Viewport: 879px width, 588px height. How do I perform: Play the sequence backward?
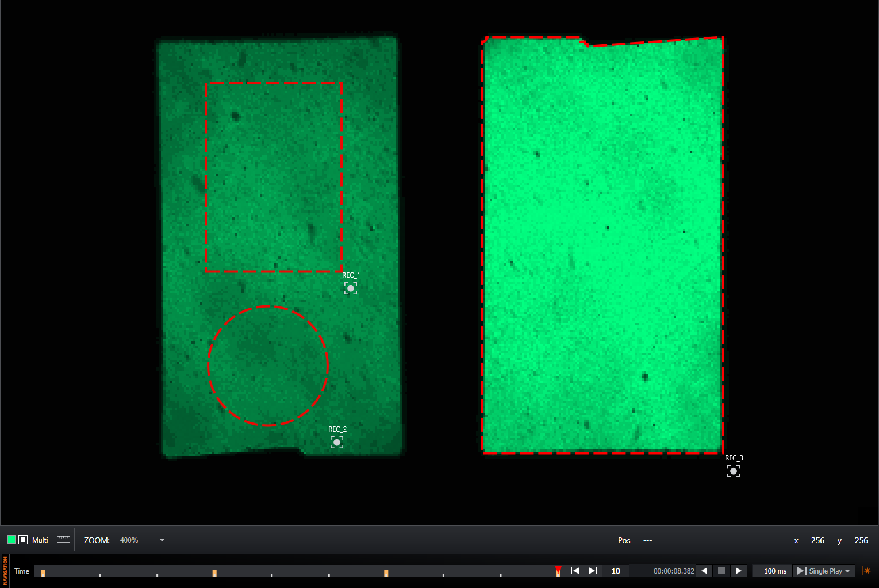point(704,571)
